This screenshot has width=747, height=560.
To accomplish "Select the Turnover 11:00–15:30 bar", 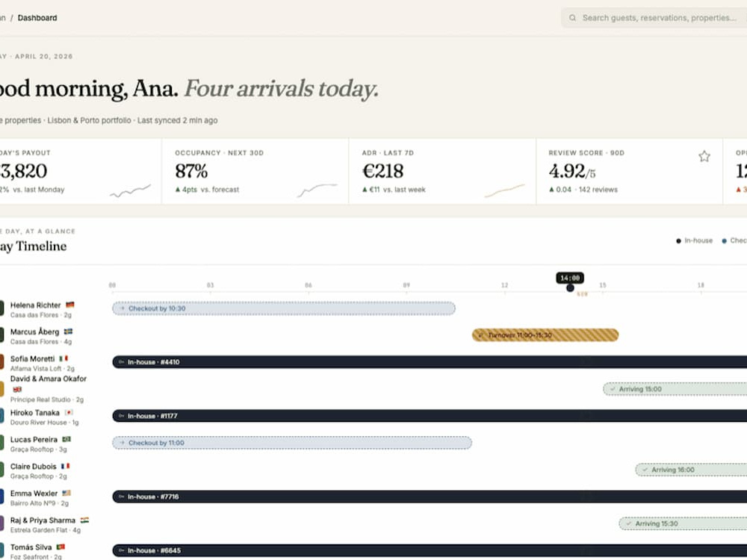I will tap(545, 335).
